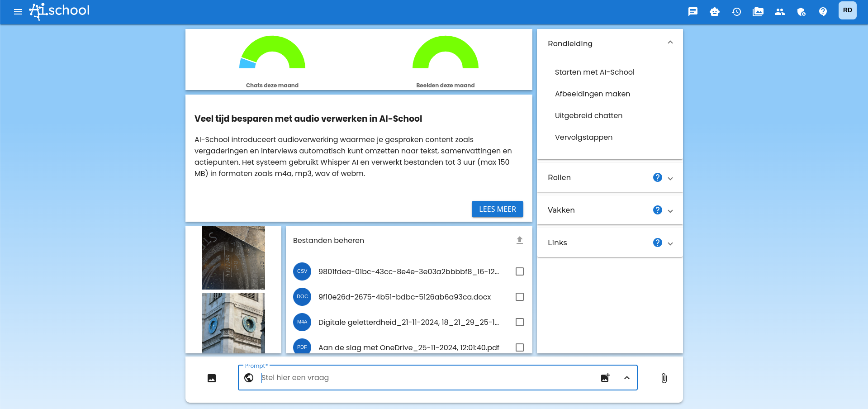Click the AI-school logo
This screenshot has width=868, height=409.
tap(59, 11)
